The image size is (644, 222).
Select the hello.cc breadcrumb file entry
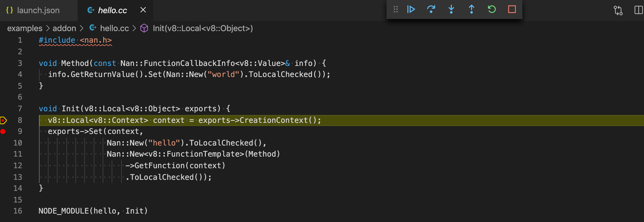(109, 28)
